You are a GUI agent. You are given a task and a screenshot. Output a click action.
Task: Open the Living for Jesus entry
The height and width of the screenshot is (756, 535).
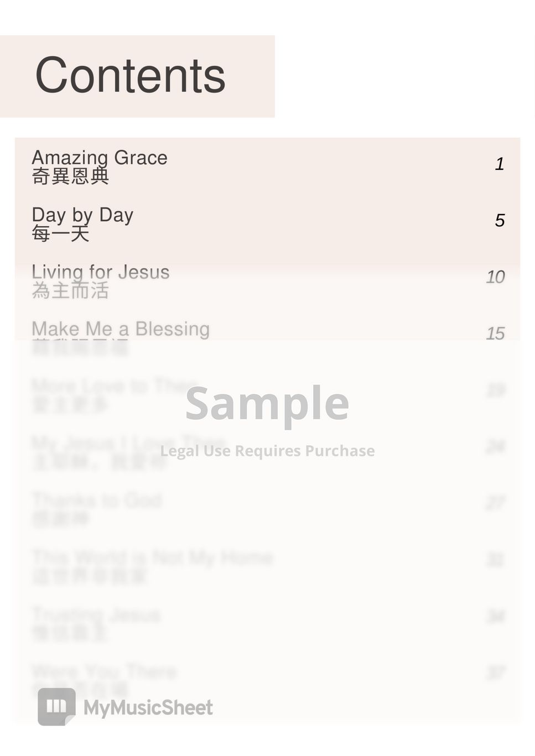pyautogui.click(x=100, y=272)
